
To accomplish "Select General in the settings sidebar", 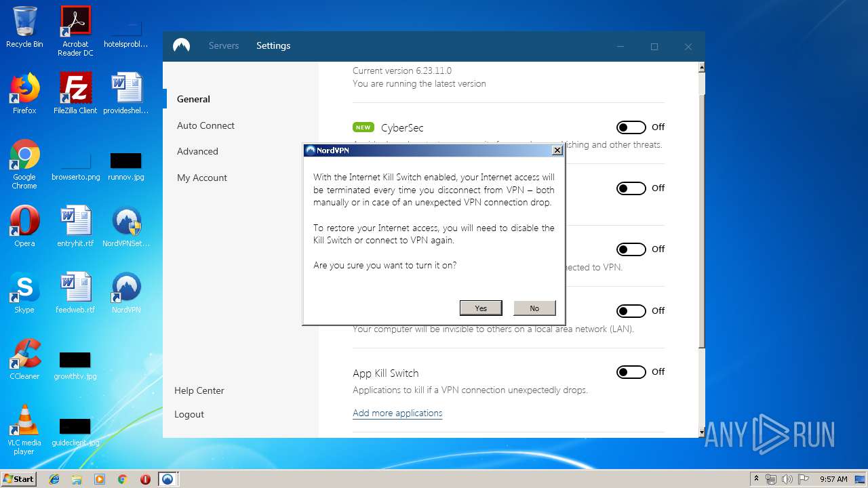I will [x=193, y=99].
